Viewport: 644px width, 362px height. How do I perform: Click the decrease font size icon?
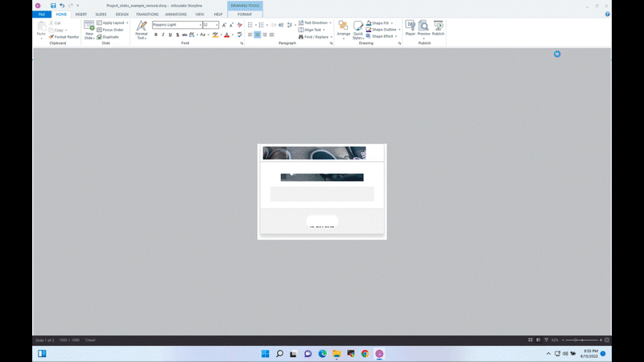[x=231, y=25]
